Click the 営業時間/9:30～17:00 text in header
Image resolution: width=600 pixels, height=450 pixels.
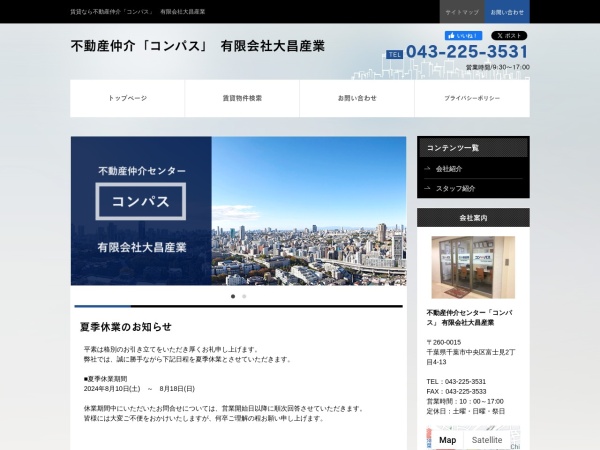pyautogui.click(x=497, y=67)
